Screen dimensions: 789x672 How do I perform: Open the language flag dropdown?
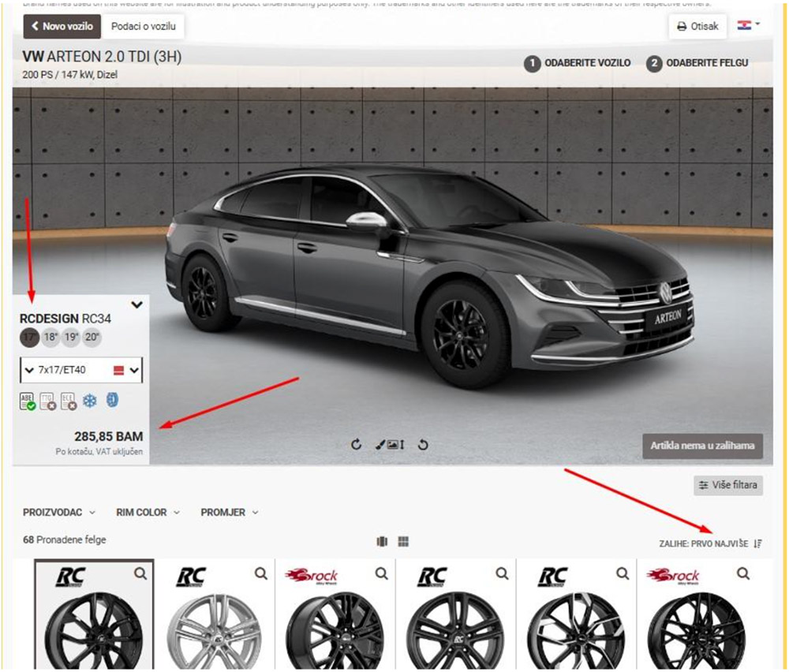[x=748, y=25]
